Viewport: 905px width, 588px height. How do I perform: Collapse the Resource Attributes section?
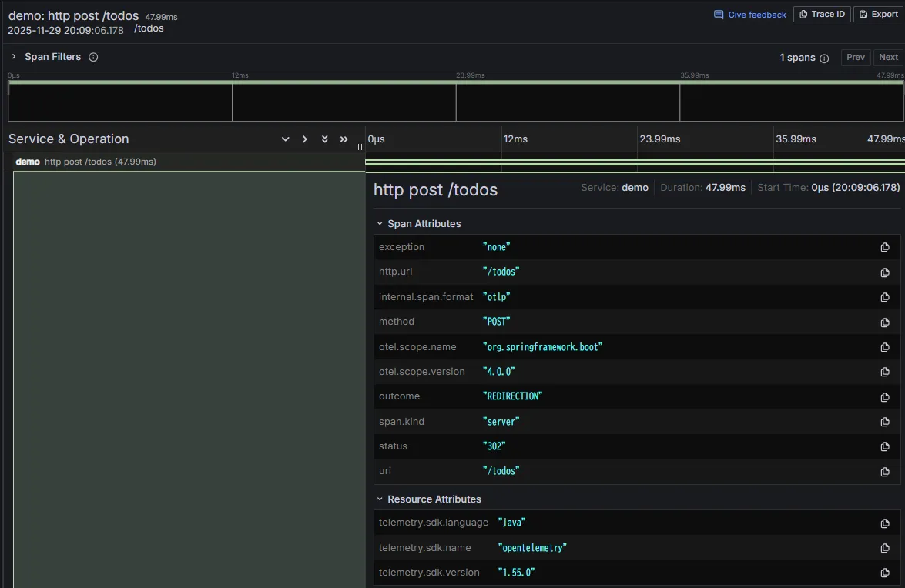tap(380, 499)
